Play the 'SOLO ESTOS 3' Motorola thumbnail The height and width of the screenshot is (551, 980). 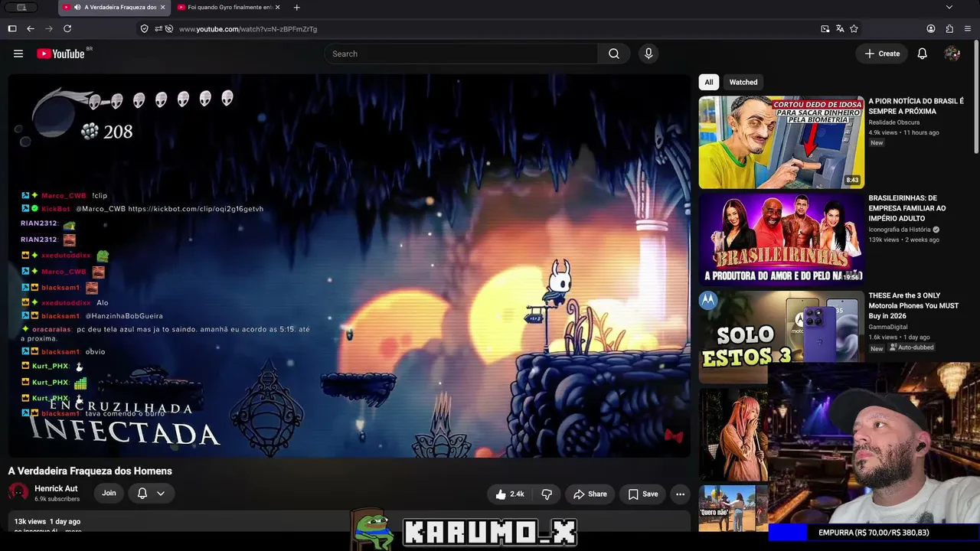[781, 335]
